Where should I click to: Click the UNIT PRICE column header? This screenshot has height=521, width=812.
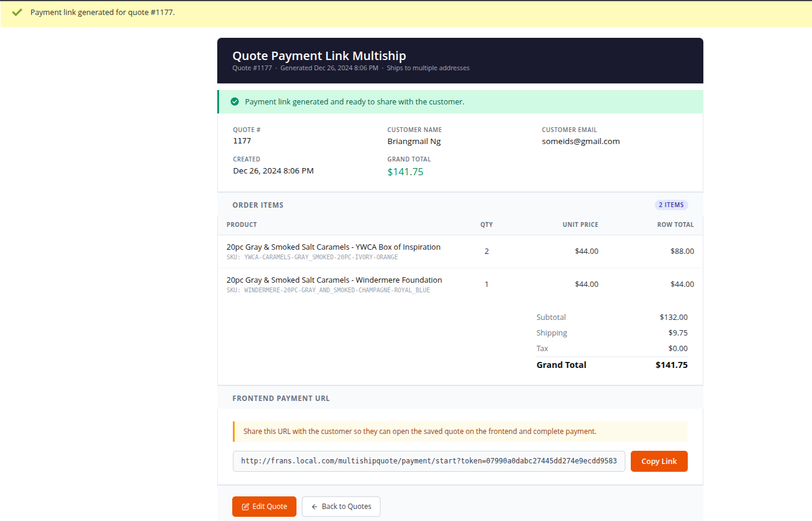[580, 224]
